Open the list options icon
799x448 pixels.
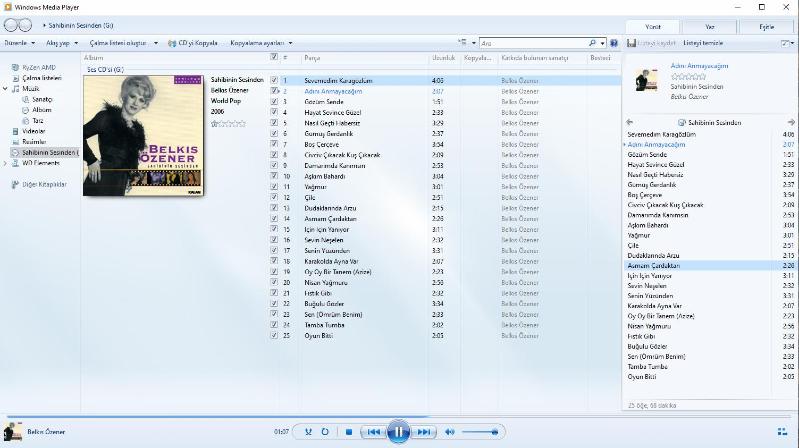(785, 43)
